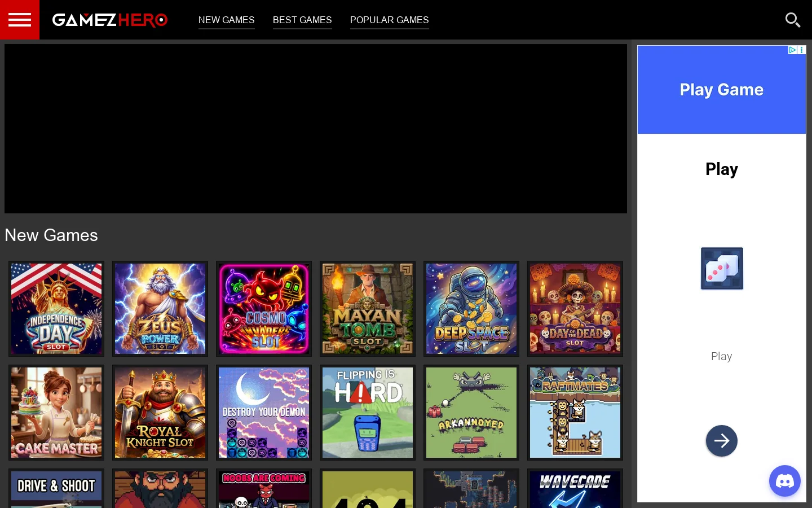Go to Best Games menu
The image size is (812, 508).
pyautogui.click(x=302, y=20)
